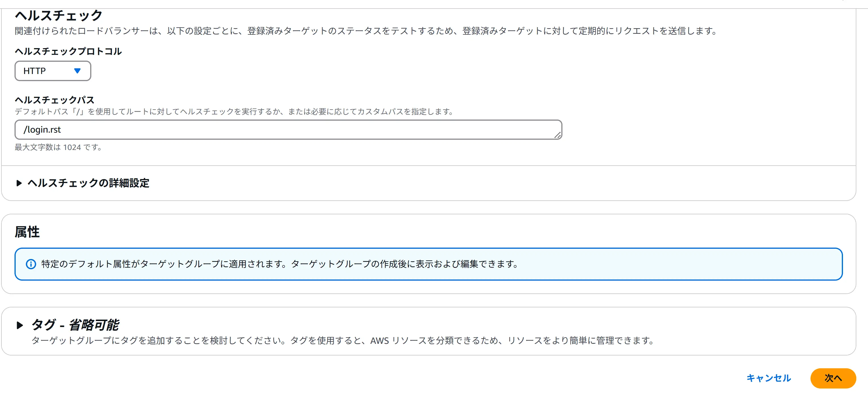
Task: Expand the タグ - 省略可能 section
Action: pyautogui.click(x=75, y=325)
